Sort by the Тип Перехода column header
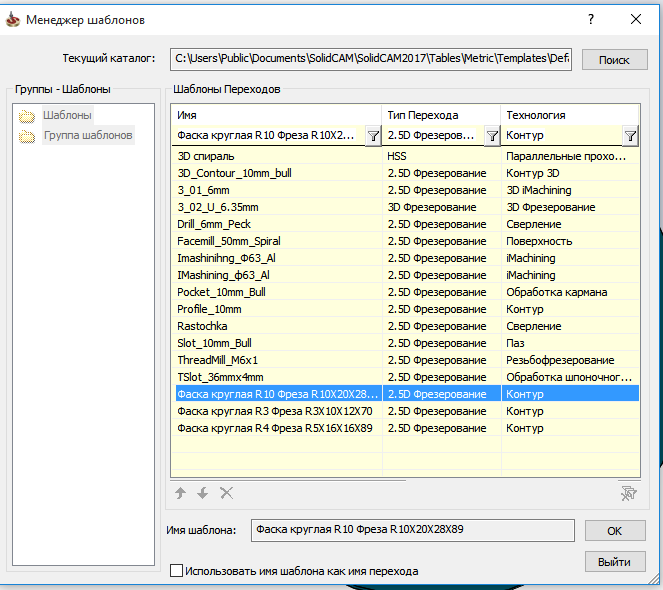 pyautogui.click(x=441, y=115)
